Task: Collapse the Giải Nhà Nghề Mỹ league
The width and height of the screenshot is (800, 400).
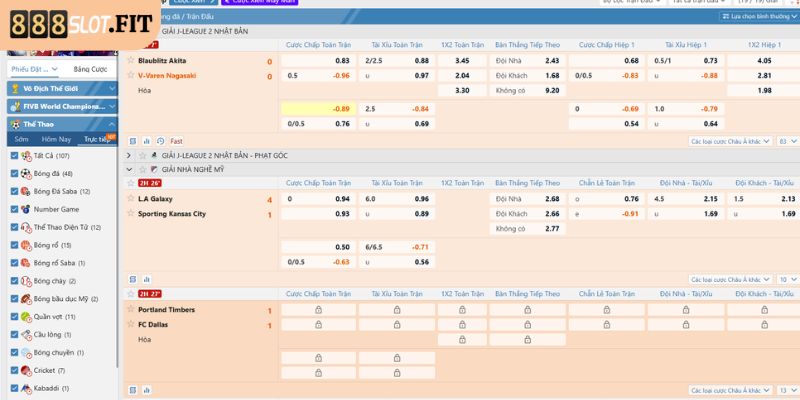Action: 129,169
